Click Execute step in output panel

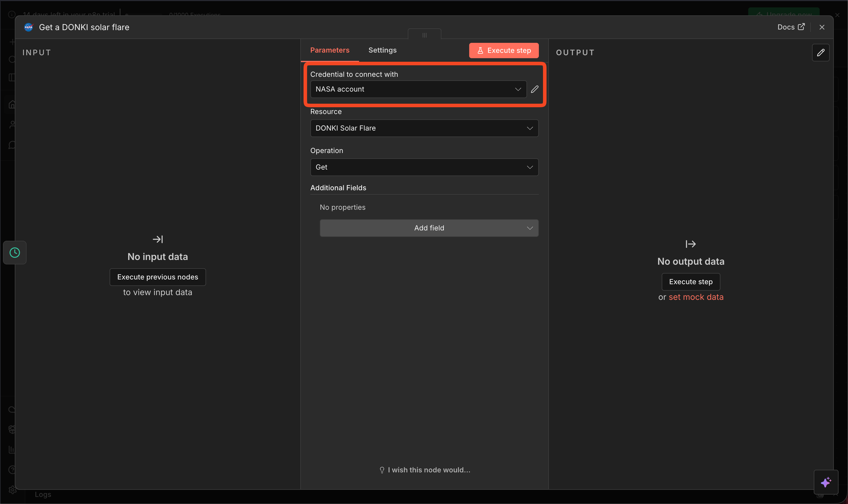click(691, 282)
